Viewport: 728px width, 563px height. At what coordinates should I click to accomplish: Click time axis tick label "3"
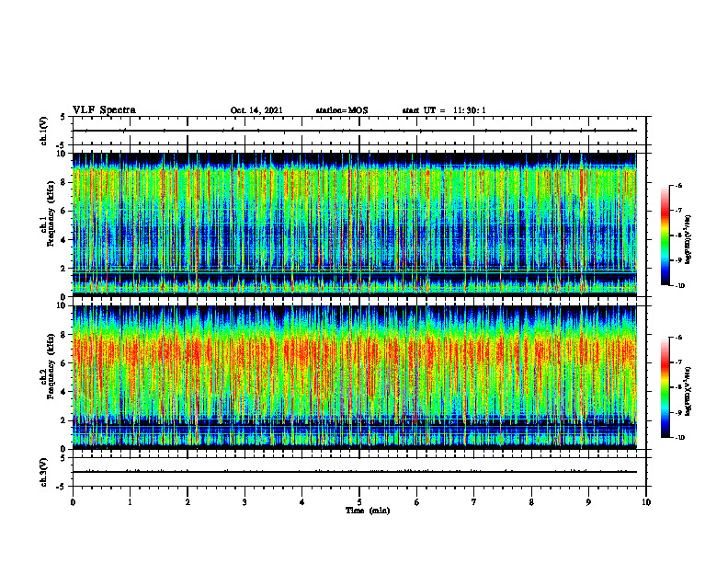coord(245,502)
